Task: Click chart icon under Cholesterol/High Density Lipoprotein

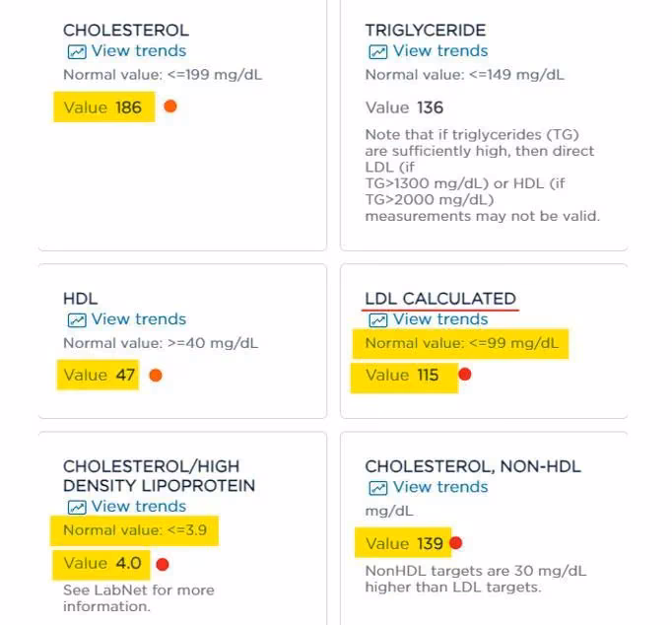Action: point(77,507)
